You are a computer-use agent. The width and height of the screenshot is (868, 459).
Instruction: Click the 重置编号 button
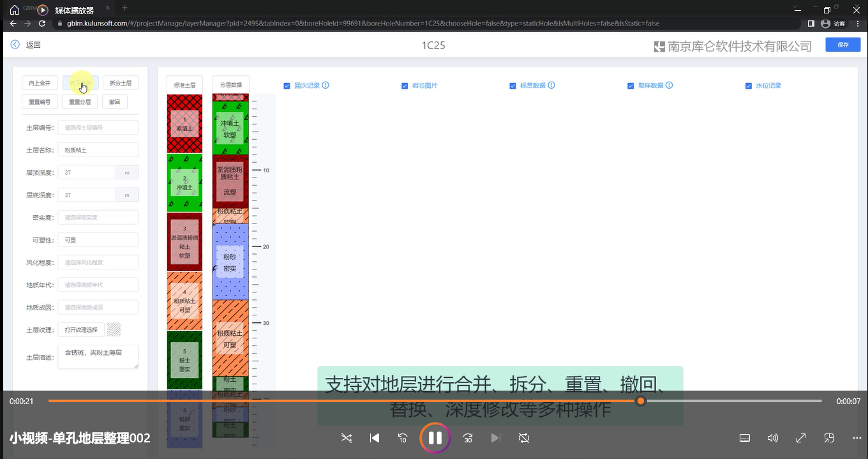point(40,102)
